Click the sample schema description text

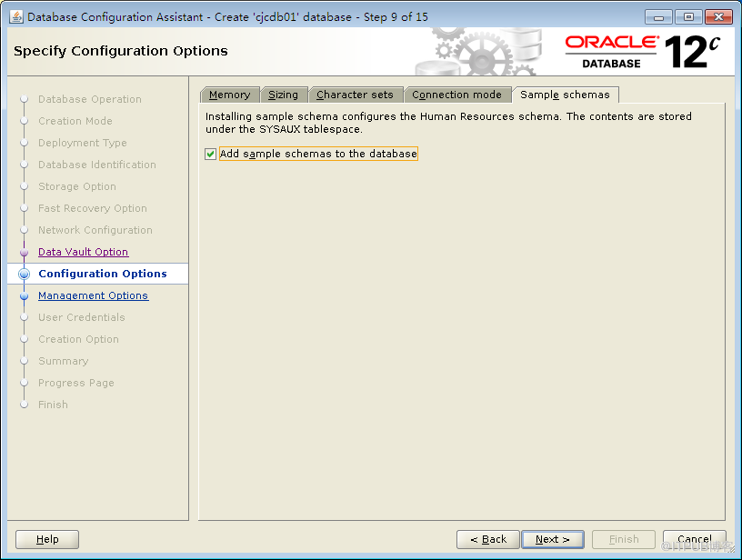pyautogui.click(x=448, y=123)
